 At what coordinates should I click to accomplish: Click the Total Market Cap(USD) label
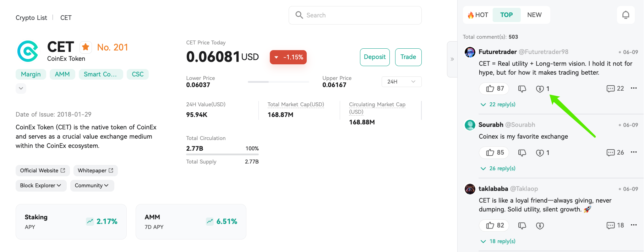click(296, 104)
